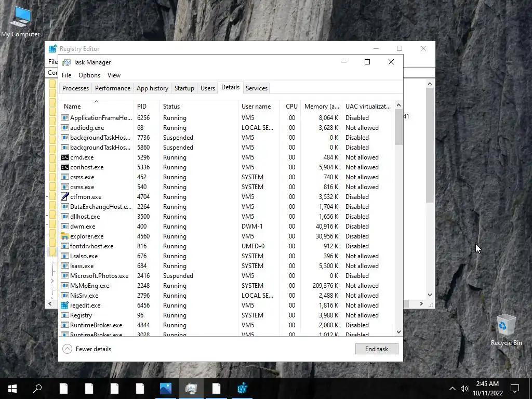Click the fontdrvhost.exe process icon
The height and width of the screenshot is (399, 532).
click(x=65, y=246)
